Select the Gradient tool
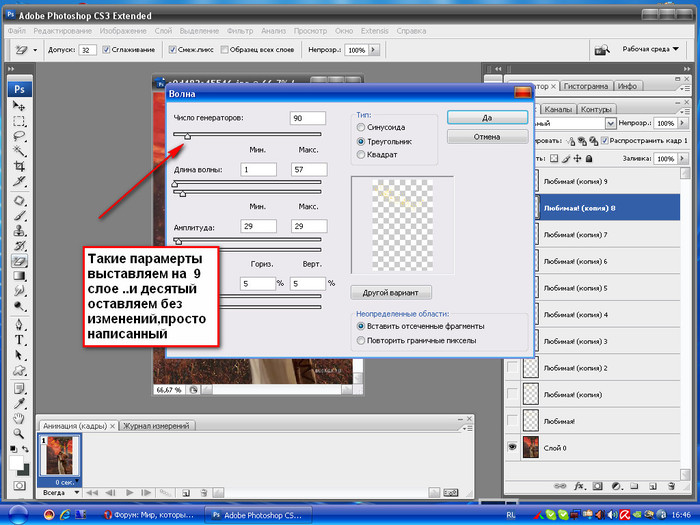 click(x=19, y=276)
